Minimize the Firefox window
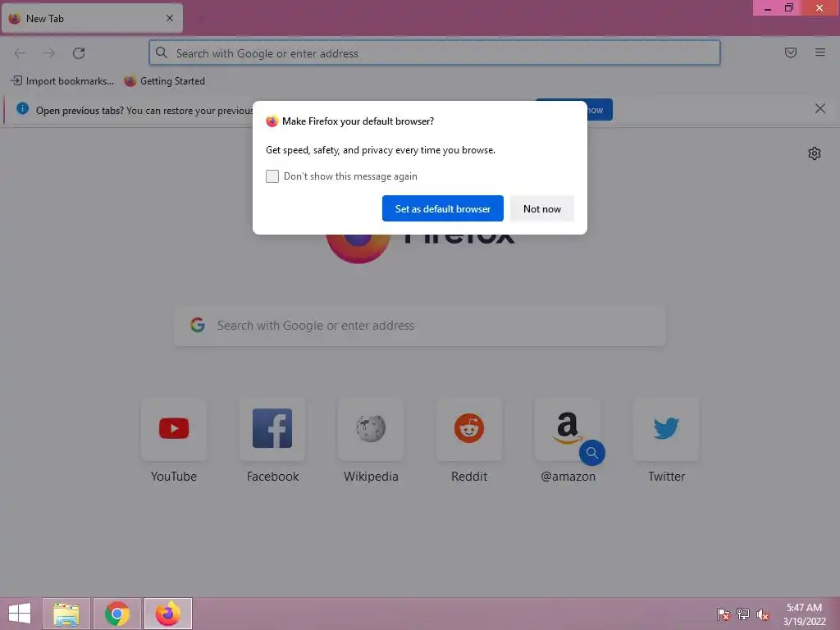The image size is (840, 630). 768,8
